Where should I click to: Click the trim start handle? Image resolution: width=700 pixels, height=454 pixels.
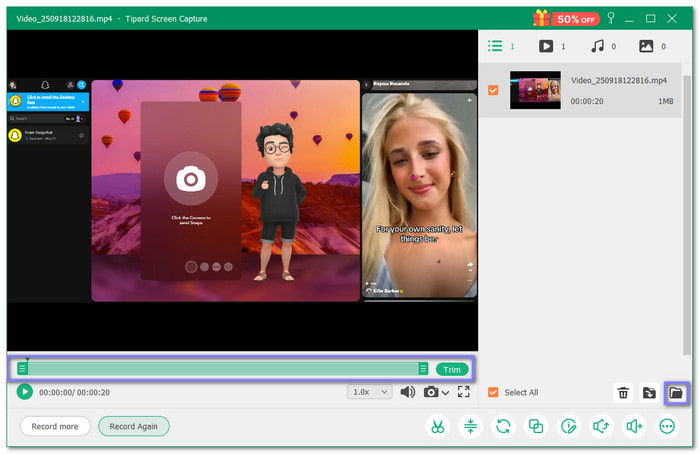click(22, 369)
